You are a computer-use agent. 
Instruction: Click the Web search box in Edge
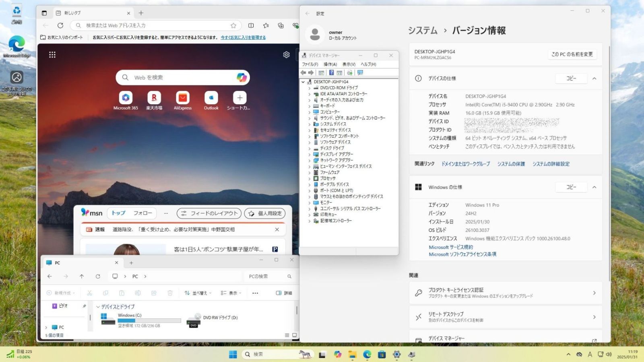[183, 77]
